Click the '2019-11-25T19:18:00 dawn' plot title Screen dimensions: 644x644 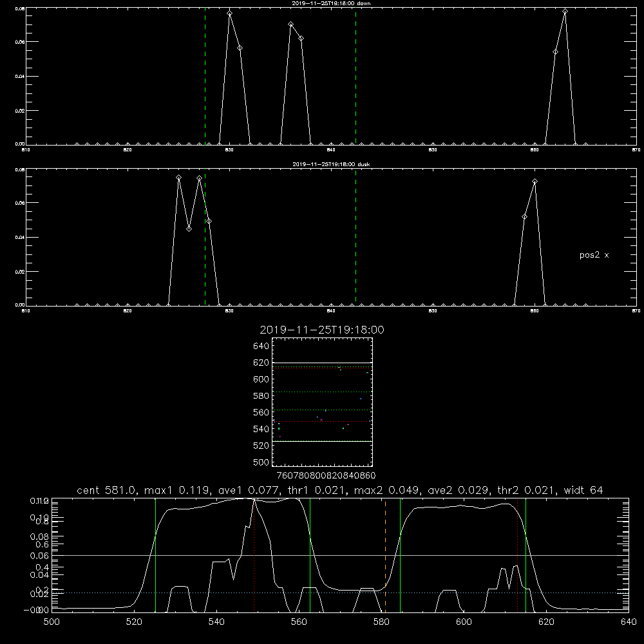(x=331, y=3)
